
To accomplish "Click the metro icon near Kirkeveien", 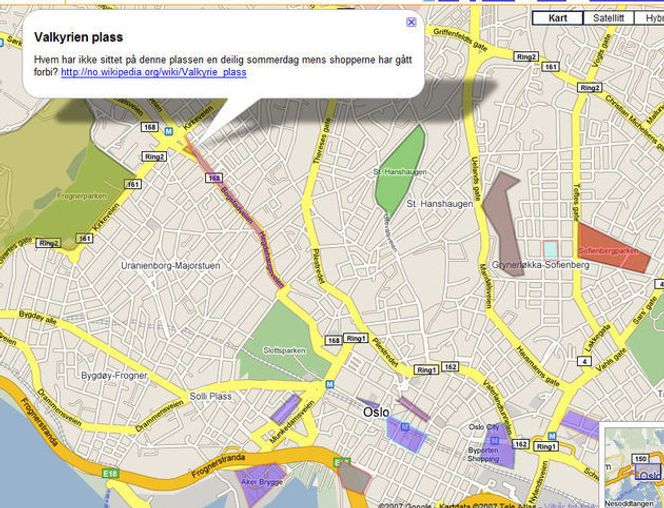I will coord(169,131).
